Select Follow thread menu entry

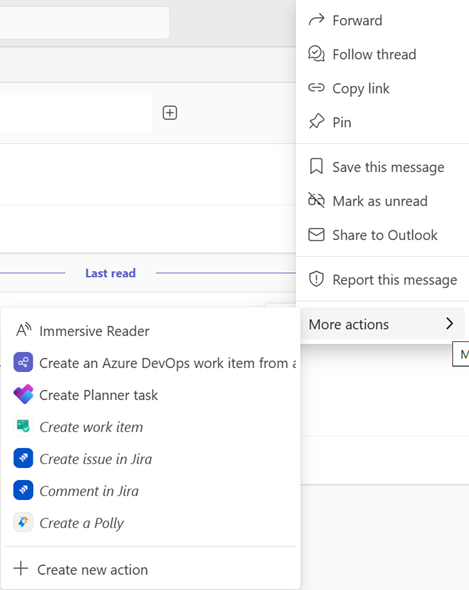pyautogui.click(x=383, y=55)
